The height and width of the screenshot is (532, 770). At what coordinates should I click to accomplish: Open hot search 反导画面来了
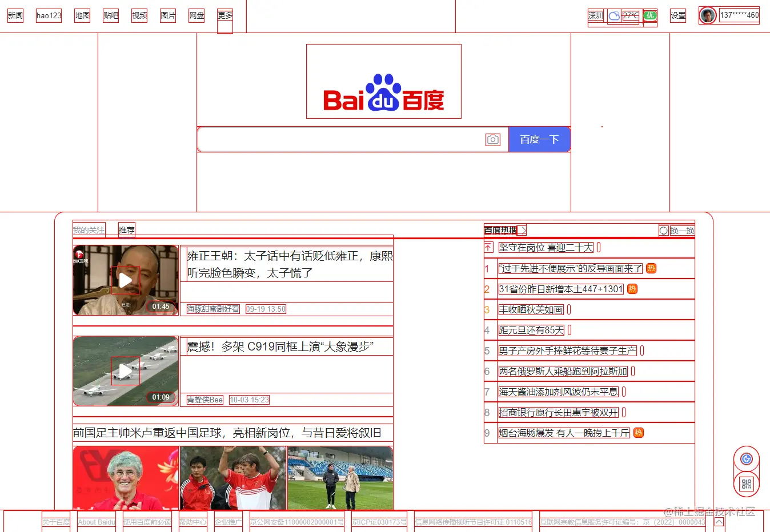point(570,268)
